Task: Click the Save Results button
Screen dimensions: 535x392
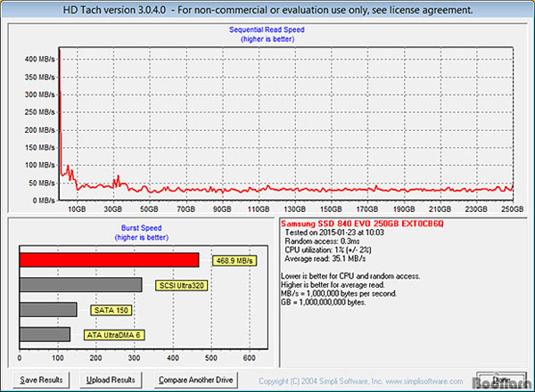Action: [x=41, y=380]
